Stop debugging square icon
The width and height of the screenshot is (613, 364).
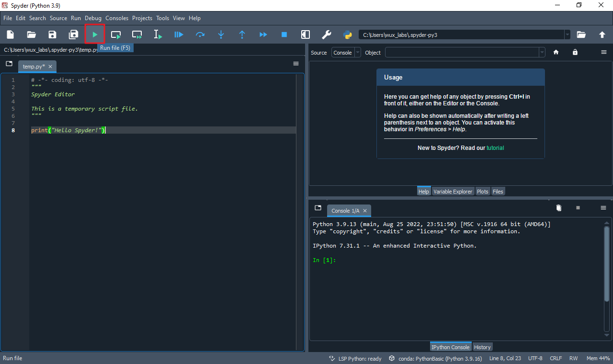284,34
